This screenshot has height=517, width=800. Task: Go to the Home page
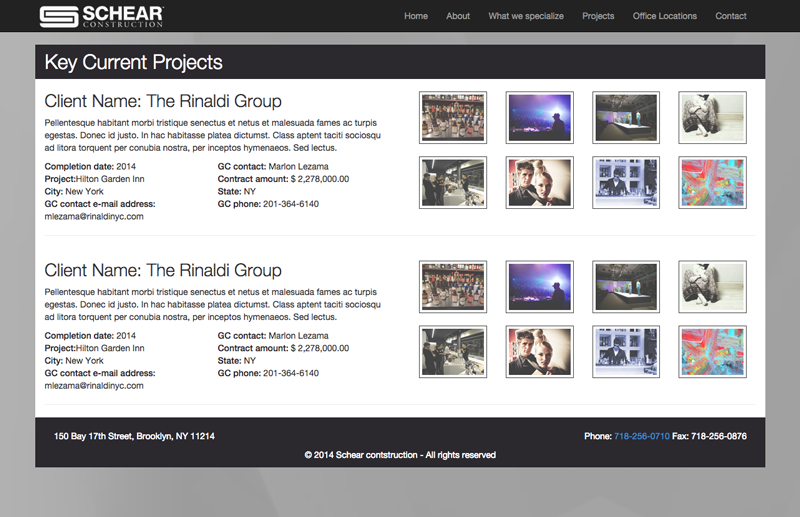click(x=416, y=16)
